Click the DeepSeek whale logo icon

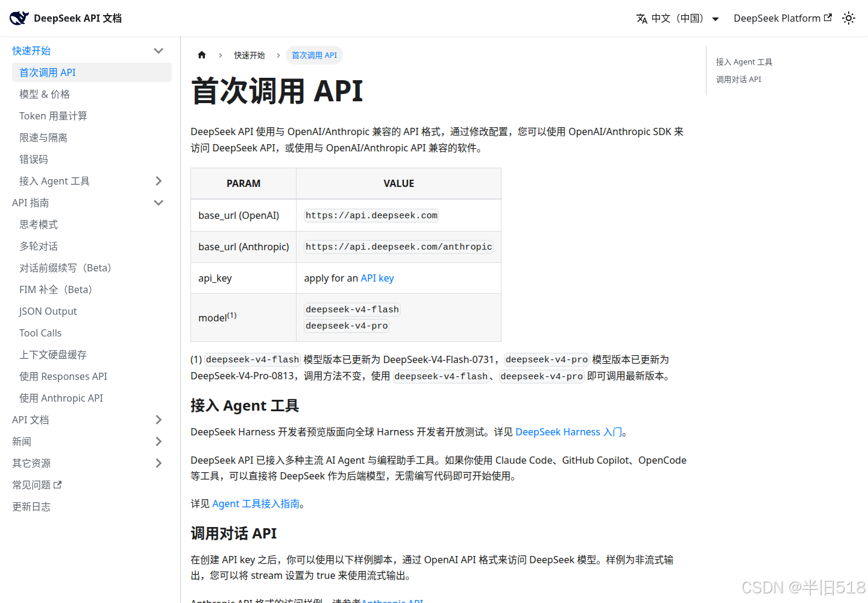point(19,18)
